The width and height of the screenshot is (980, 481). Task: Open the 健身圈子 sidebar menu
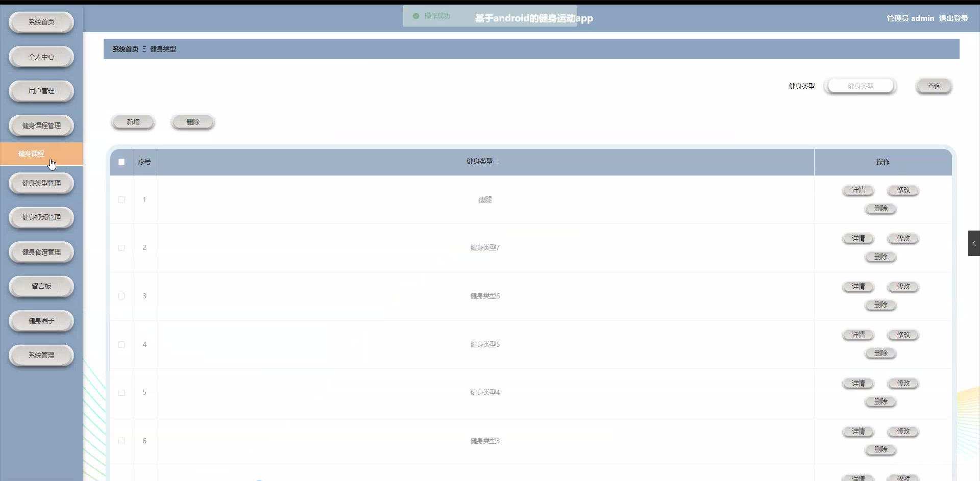pos(41,321)
